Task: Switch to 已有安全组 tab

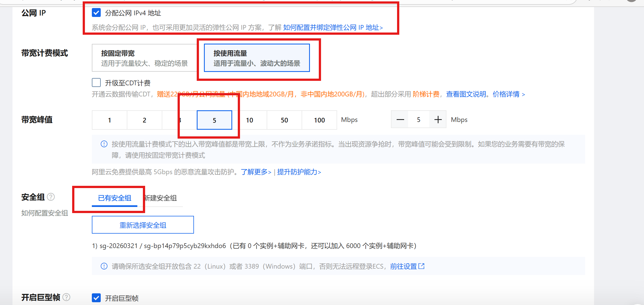Action: [x=114, y=198]
